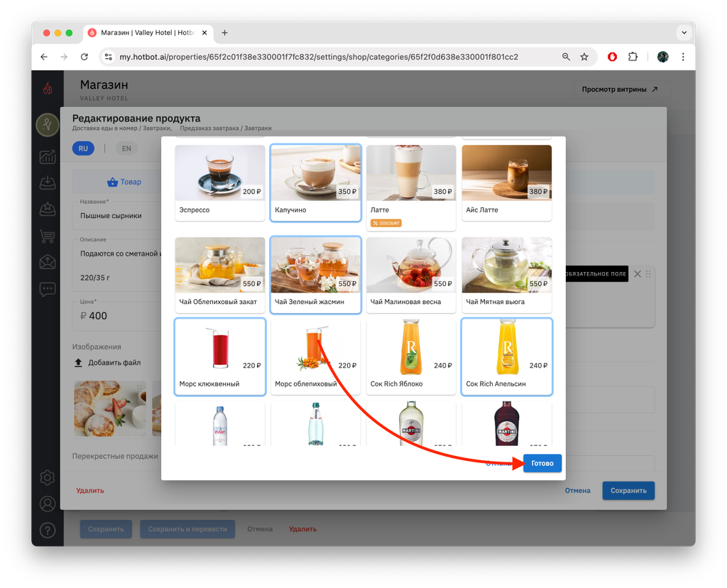This screenshot has height=588, width=727.
Task: Click Готово to confirm selection
Action: pyautogui.click(x=542, y=463)
